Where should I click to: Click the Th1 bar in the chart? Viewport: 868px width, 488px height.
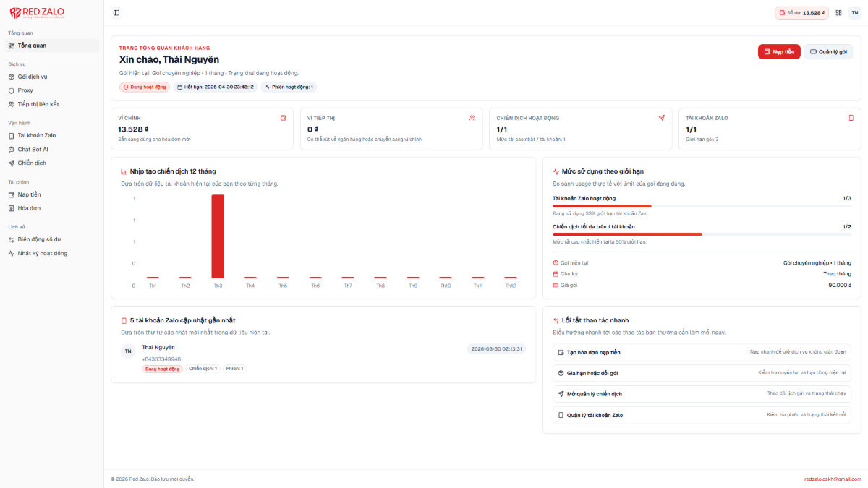click(x=153, y=278)
